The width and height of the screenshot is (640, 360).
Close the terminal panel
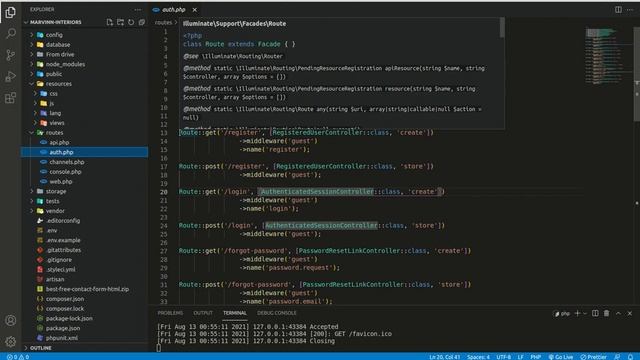(x=630, y=313)
